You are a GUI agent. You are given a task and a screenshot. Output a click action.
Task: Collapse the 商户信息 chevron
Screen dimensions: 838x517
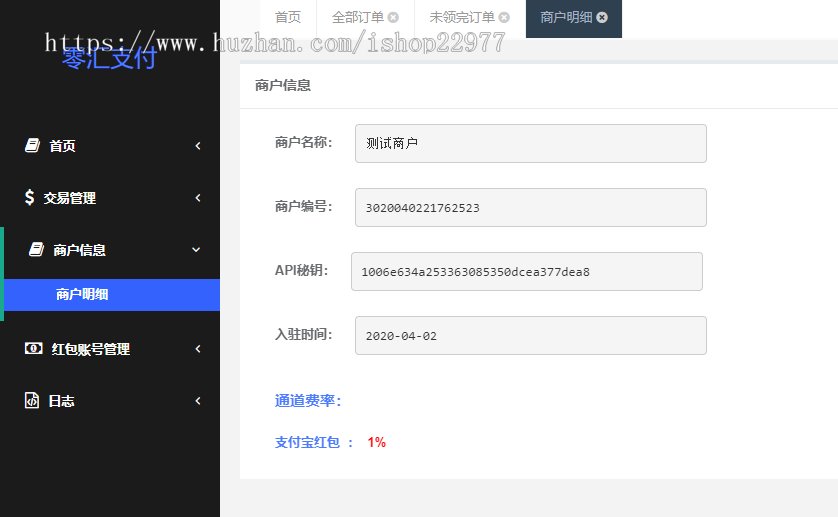196,250
